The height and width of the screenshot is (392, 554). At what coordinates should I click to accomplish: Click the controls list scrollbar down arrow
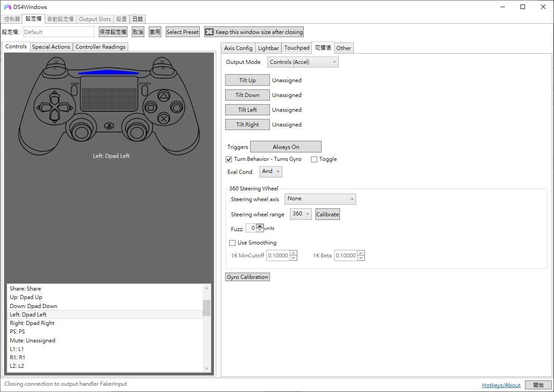point(206,368)
